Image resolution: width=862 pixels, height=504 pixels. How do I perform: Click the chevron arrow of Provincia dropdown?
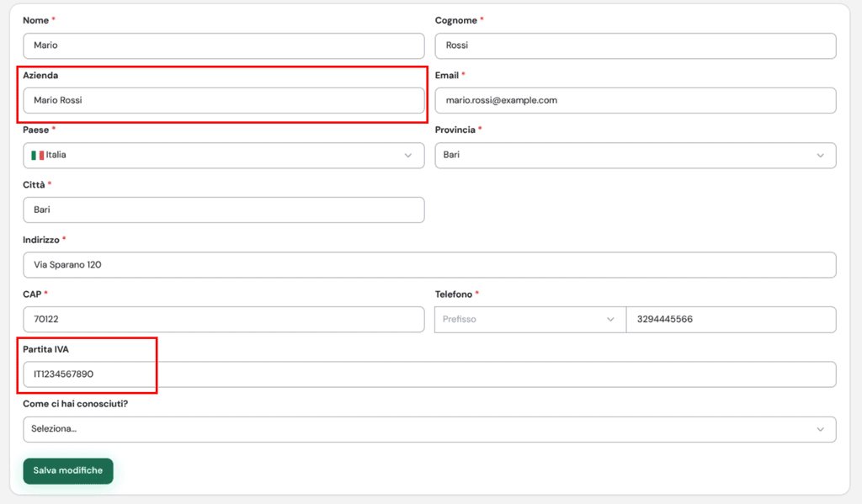(820, 156)
